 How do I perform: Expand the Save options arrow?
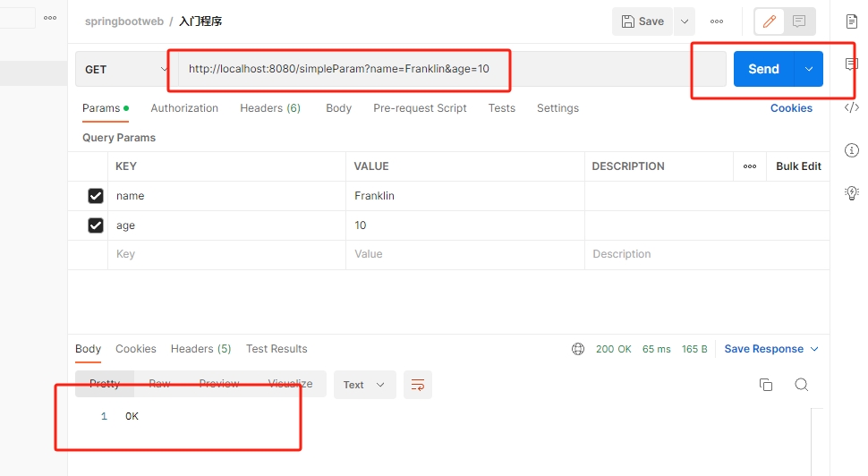pos(685,21)
